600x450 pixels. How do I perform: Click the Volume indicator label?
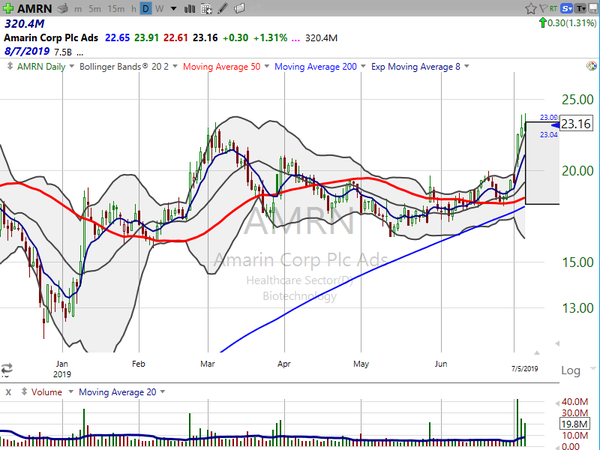[x=47, y=392]
